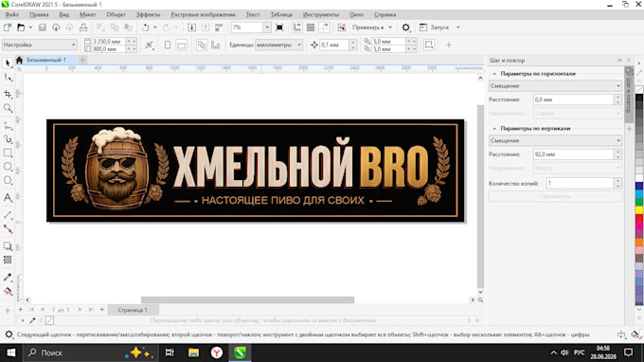Select the Pick tool in toolbox

click(8, 63)
